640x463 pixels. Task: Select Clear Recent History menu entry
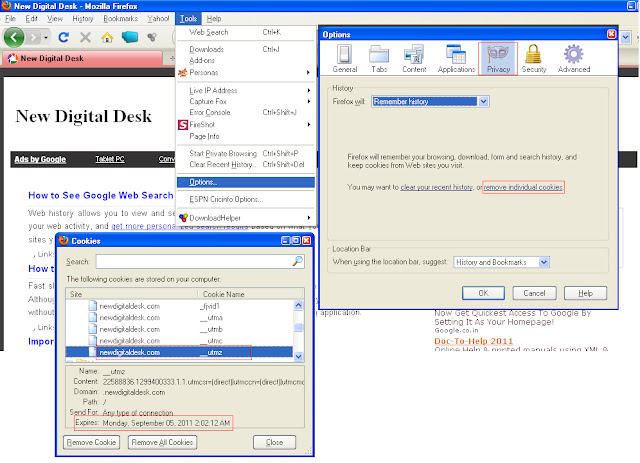[246, 165]
